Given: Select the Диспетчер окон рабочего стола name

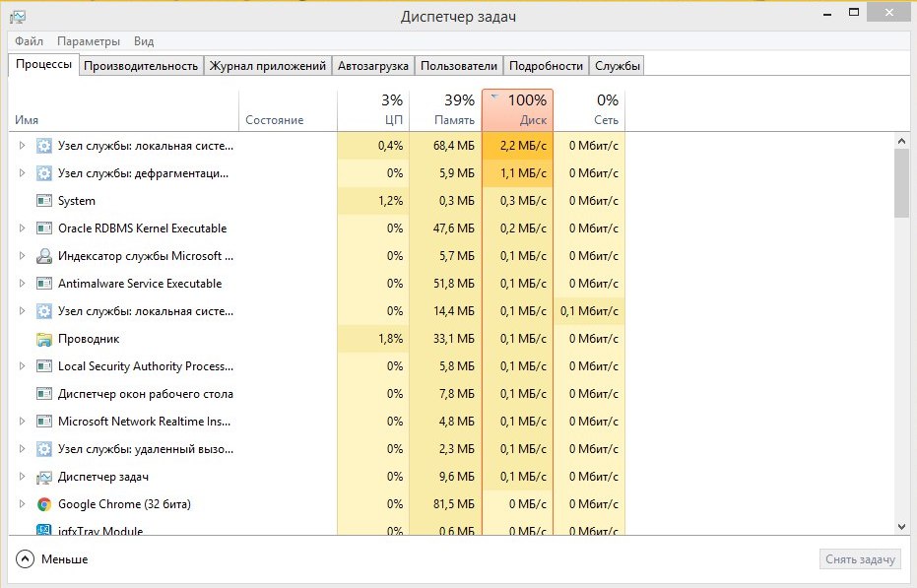Looking at the screenshot, I should (x=146, y=394).
